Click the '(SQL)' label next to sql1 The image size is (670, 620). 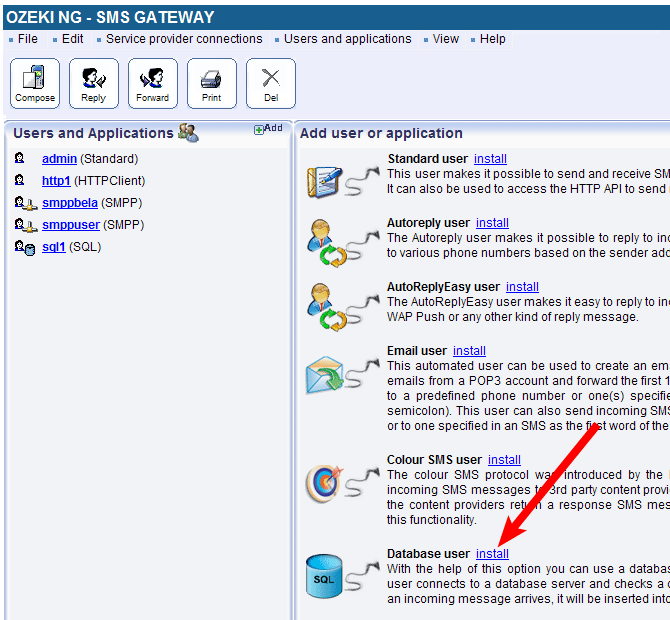[85, 247]
